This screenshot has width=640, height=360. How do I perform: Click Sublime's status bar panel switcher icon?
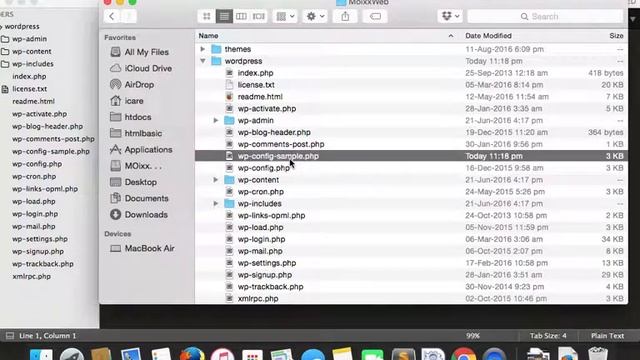click(x=9, y=336)
